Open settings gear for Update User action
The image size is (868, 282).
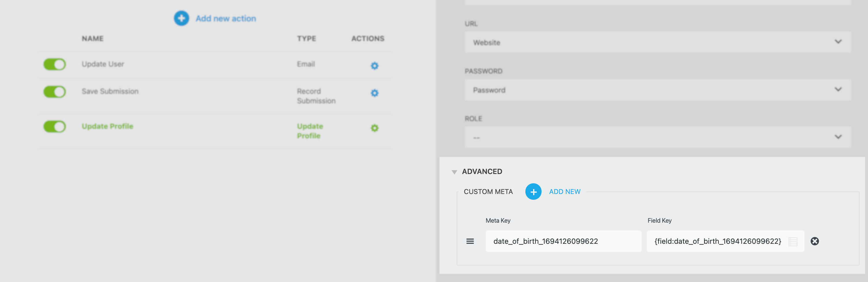point(374,65)
